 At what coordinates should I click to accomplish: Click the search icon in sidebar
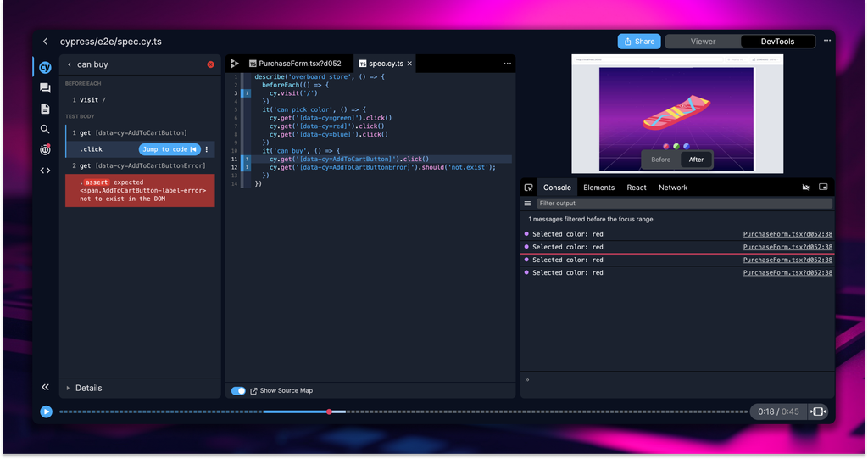[45, 129]
